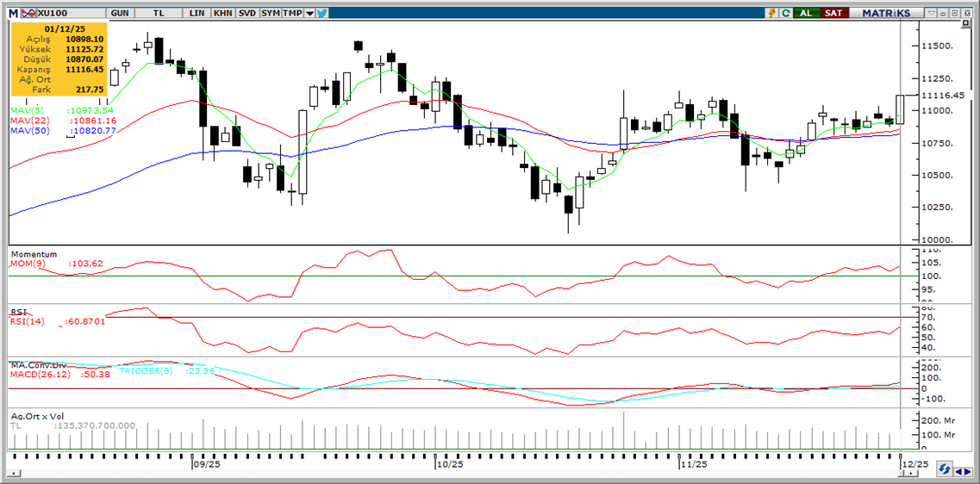Click the horizontal scrollbar left arrow
This screenshot has height=484, width=980.
(x=14, y=473)
